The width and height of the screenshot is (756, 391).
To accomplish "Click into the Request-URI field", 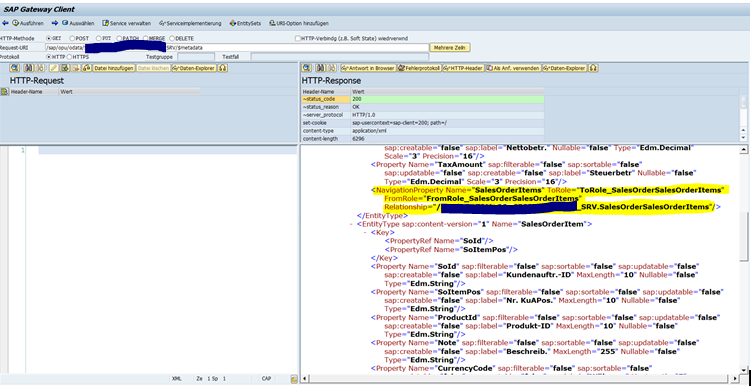I will click(237, 48).
